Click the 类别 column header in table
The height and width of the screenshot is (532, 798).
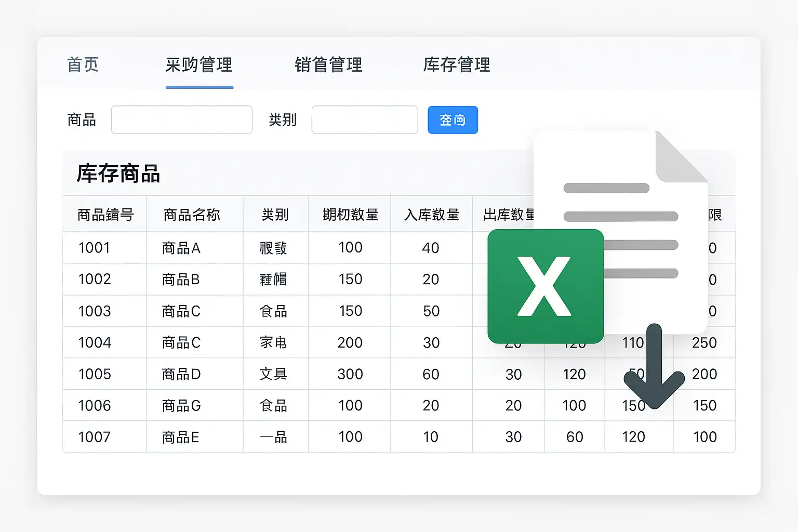coord(275,215)
